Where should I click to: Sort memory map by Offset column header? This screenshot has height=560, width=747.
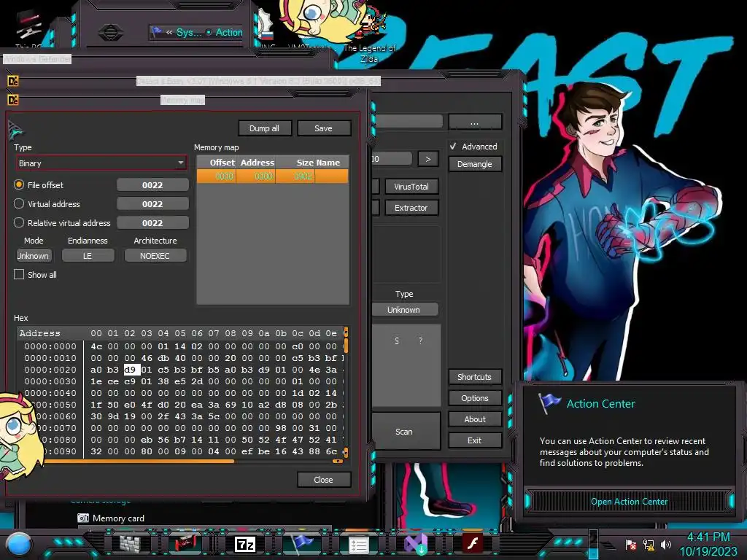[217, 163]
